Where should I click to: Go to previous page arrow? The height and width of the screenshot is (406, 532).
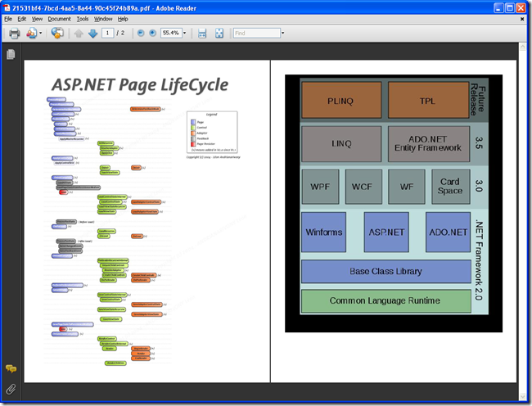click(79, 34)
